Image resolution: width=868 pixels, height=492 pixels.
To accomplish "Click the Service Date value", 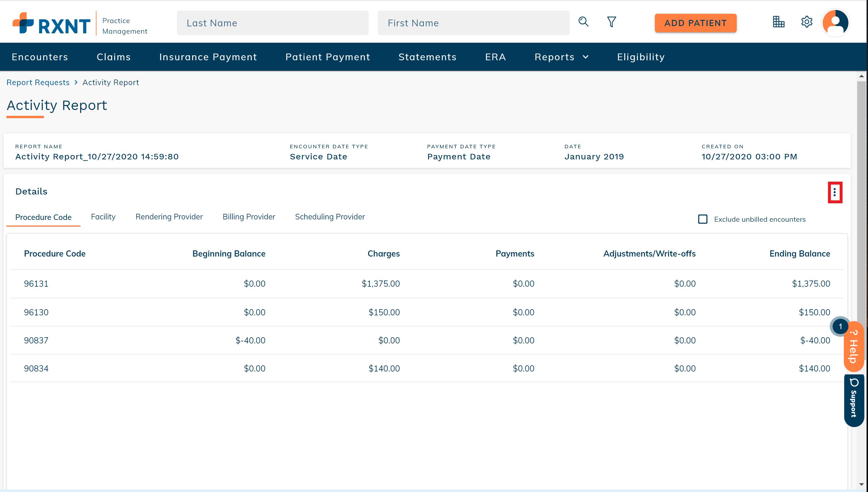I will tap(318, 156).
